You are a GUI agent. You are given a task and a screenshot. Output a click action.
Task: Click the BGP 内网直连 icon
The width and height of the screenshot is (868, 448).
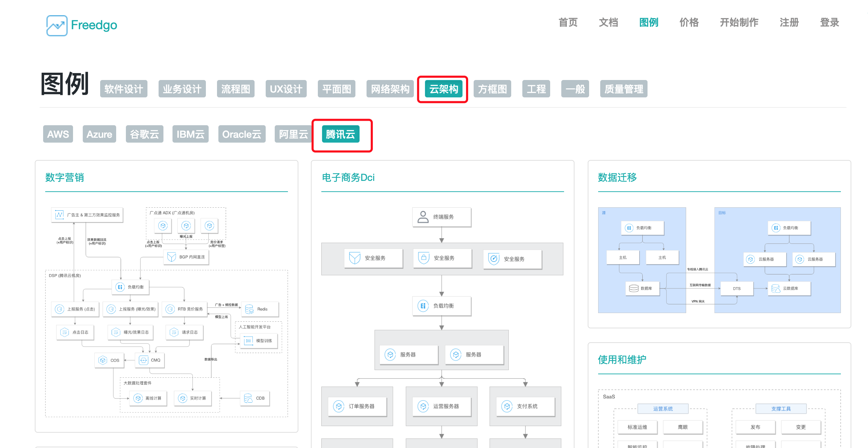(171, 257)
